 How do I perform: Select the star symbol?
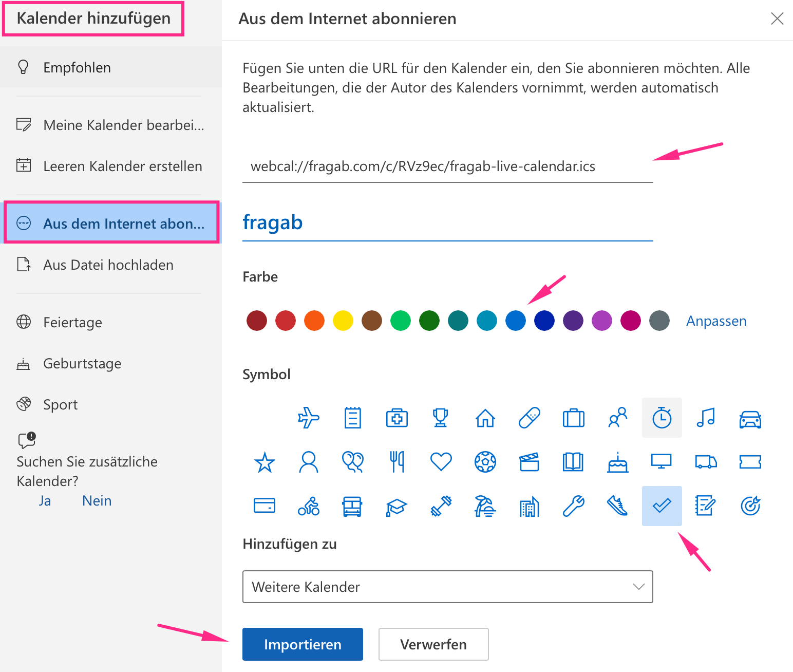pos(265,462)
